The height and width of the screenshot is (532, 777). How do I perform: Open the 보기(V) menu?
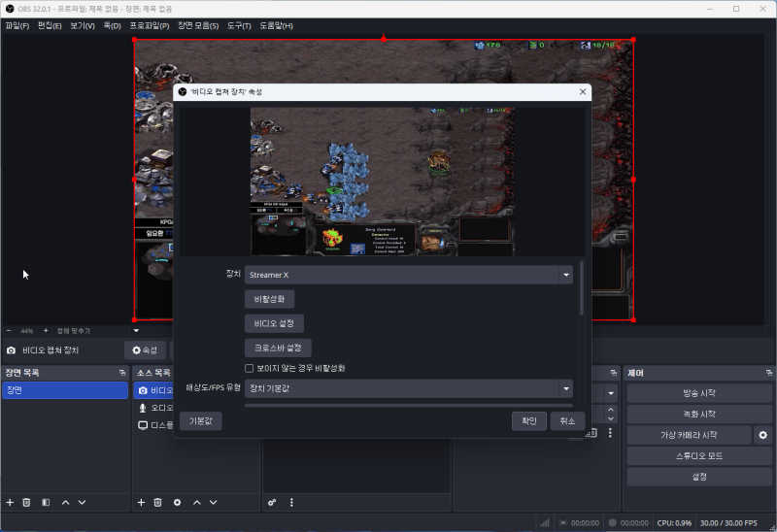83,26
